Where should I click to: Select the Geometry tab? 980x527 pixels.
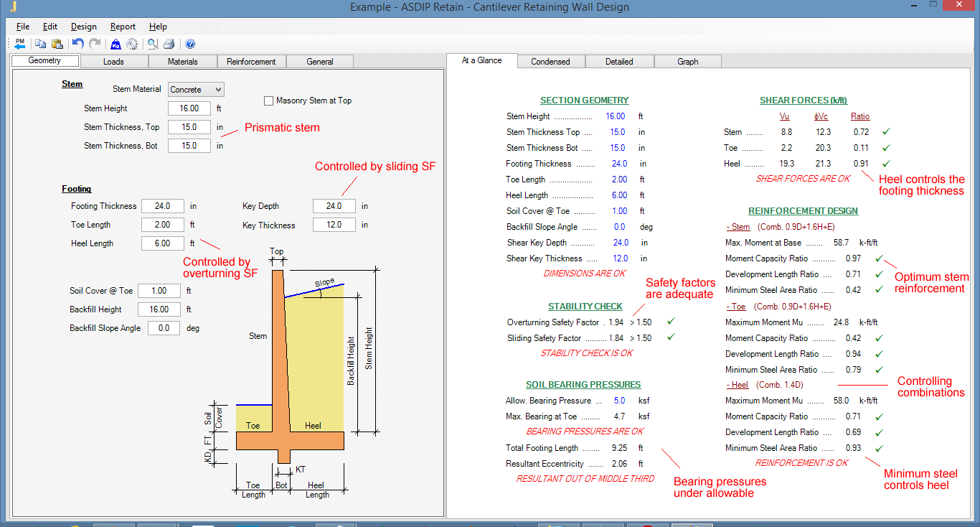click(44, 61)
